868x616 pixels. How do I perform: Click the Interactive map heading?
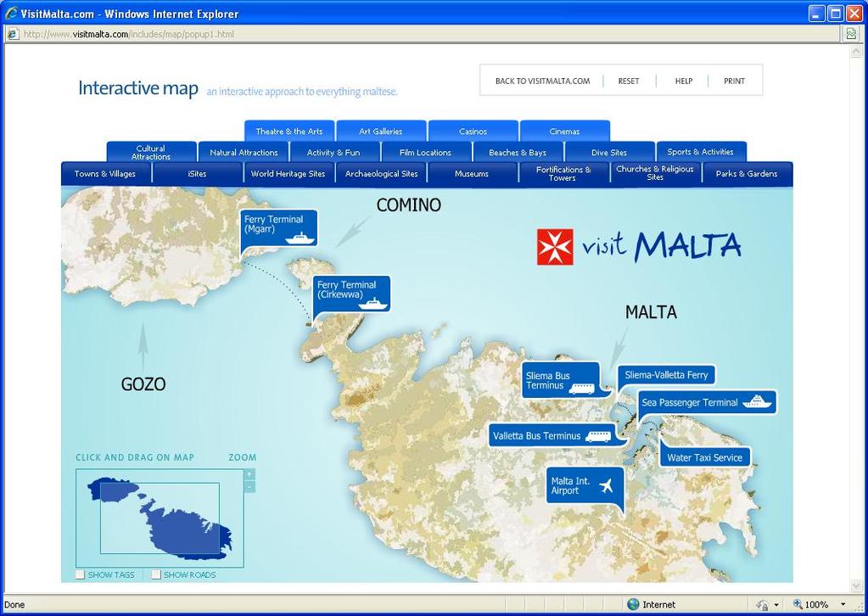point(137,88)
